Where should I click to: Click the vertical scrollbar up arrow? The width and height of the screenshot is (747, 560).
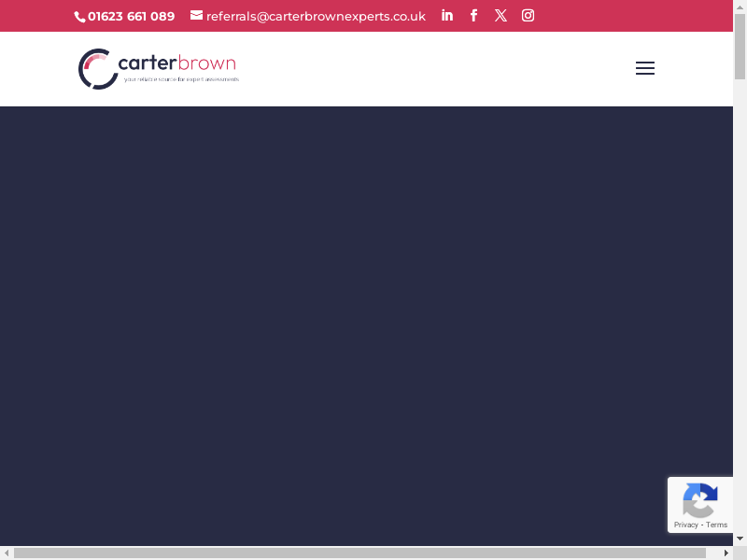(x=740, y=7)
